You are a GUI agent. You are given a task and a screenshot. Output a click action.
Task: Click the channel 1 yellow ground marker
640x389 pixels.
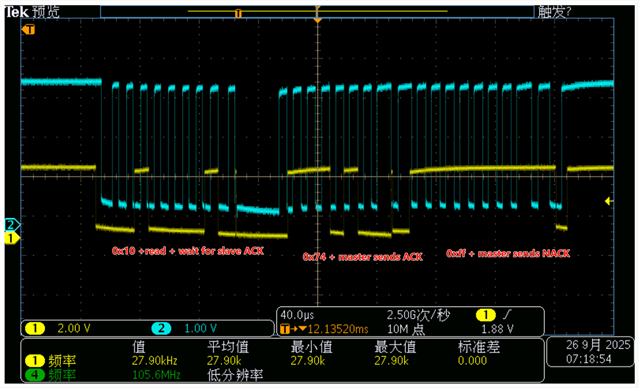point(11,238)
